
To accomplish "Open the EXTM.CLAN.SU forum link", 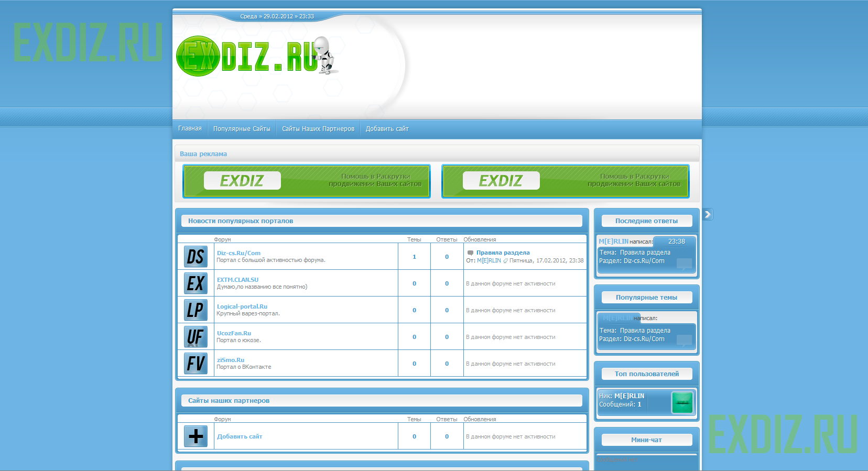I will [238, 280].
